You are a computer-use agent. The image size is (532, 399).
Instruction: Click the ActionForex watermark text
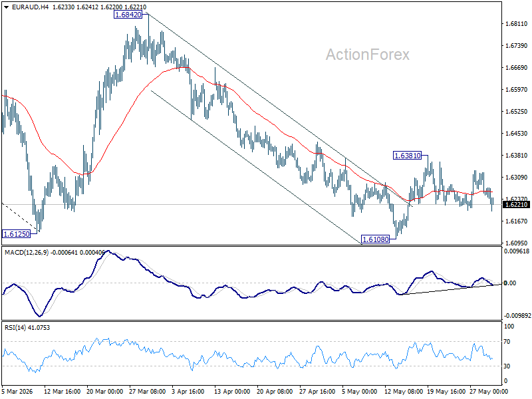[368, 55]
